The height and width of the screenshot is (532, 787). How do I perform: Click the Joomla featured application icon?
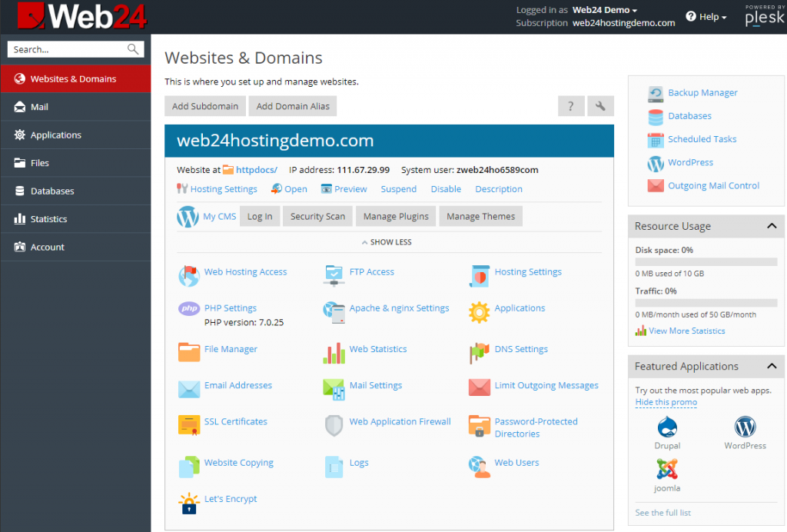(x=667, y=469)
